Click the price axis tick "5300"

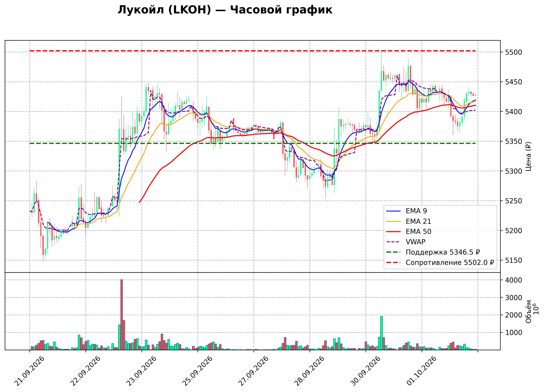click(x=514, y=171)
